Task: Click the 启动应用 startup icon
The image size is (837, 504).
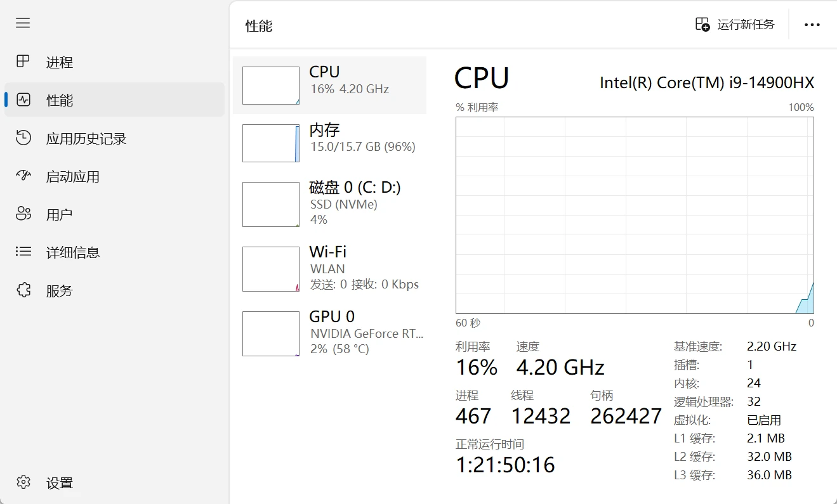Action: (x=23, y=176)
